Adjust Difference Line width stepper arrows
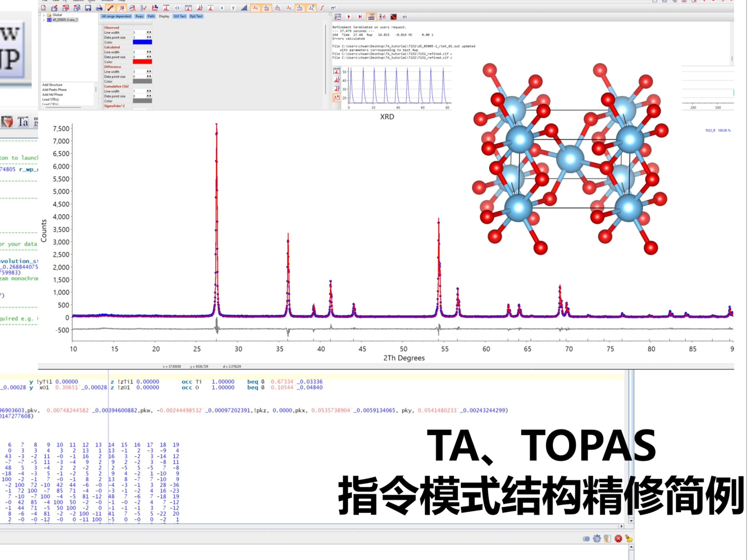Image resolution: width=747 pixels, height=560 pixels. click(149, 72)
